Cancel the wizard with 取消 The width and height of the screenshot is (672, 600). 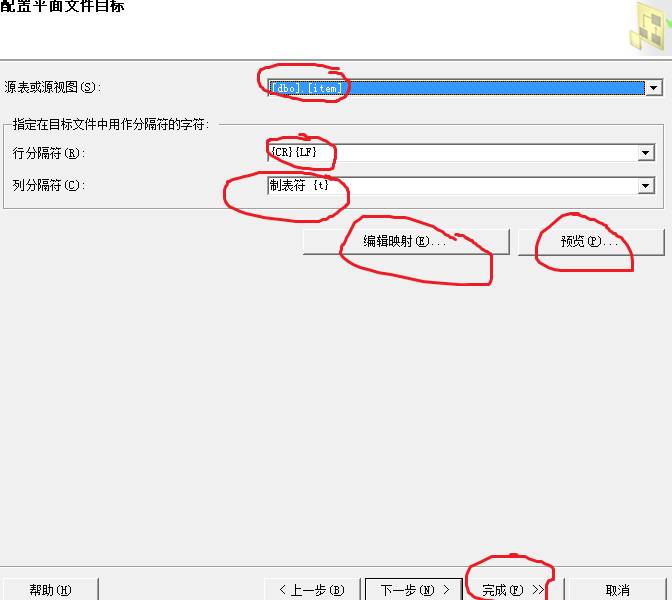tap(618, 590)
